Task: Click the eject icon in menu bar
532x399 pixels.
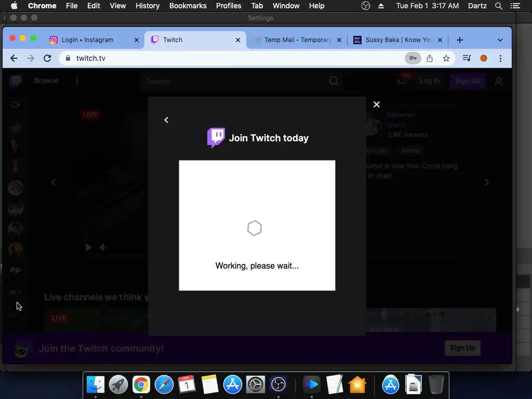Action: [x=381, y=6]
